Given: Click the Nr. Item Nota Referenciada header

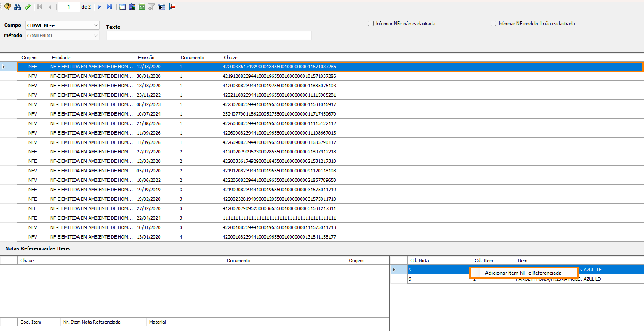Looking at the screenshot, I should pos(103,322).
